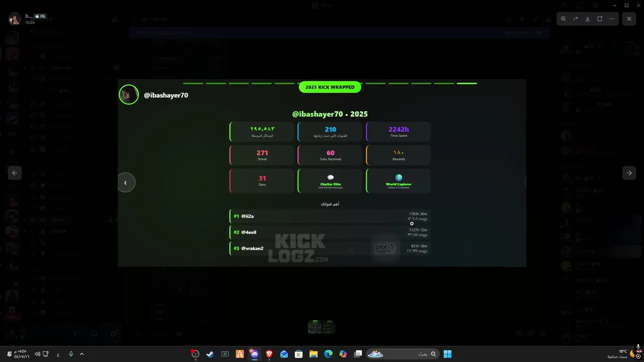This screenshot has width=644, height=362.
Task: Click the #3 @vrakan2 channel row
Action: pos(330,248)
